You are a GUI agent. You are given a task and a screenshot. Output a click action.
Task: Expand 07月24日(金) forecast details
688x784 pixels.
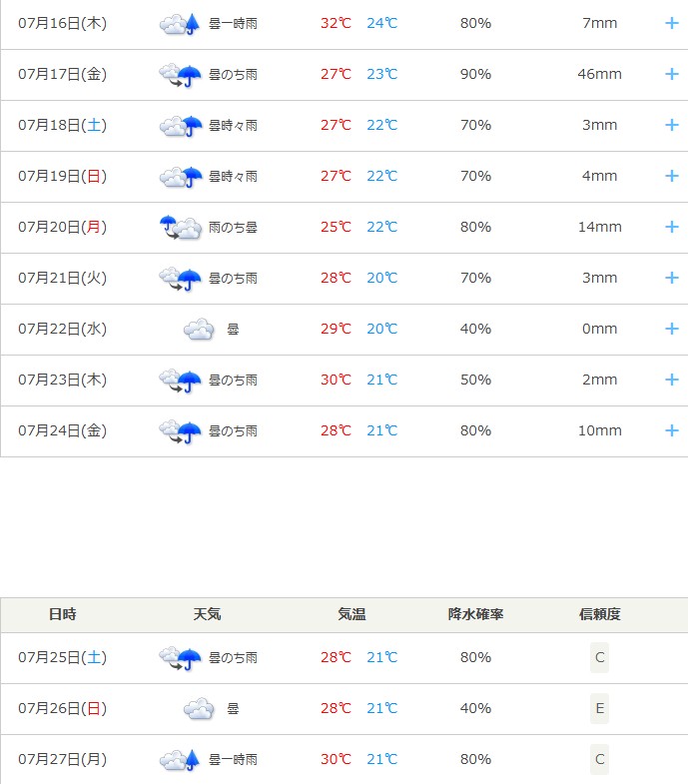click(671, 431)
